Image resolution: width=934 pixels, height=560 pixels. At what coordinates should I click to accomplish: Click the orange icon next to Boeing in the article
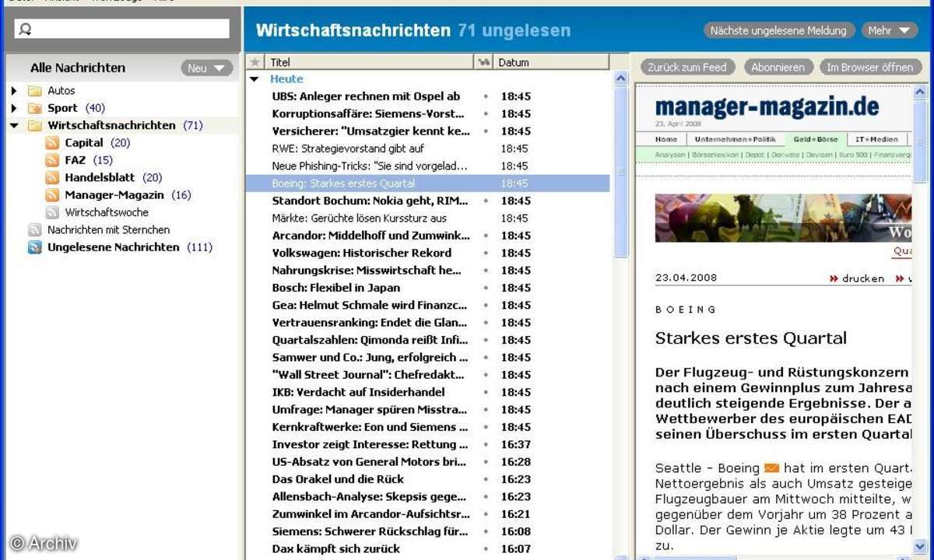click(771, 468)
